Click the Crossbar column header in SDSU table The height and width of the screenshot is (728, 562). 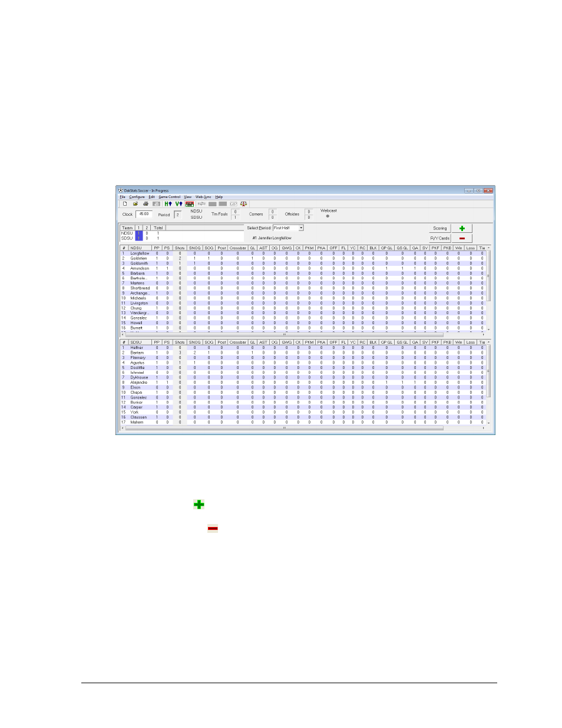click(238, 342)
